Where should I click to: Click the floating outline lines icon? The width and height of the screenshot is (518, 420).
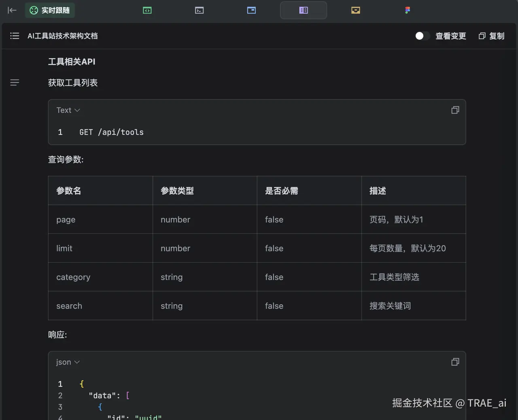coord(15,83)
